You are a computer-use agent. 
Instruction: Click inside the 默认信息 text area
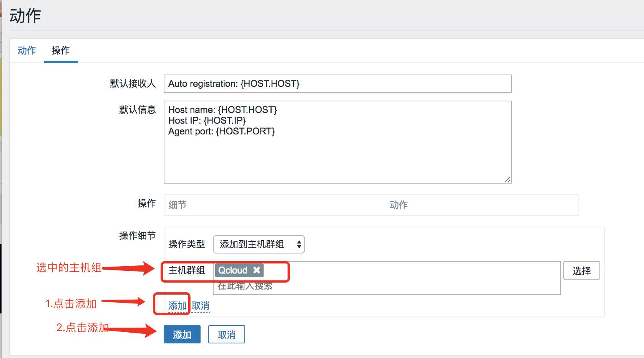tap(337, 142)
